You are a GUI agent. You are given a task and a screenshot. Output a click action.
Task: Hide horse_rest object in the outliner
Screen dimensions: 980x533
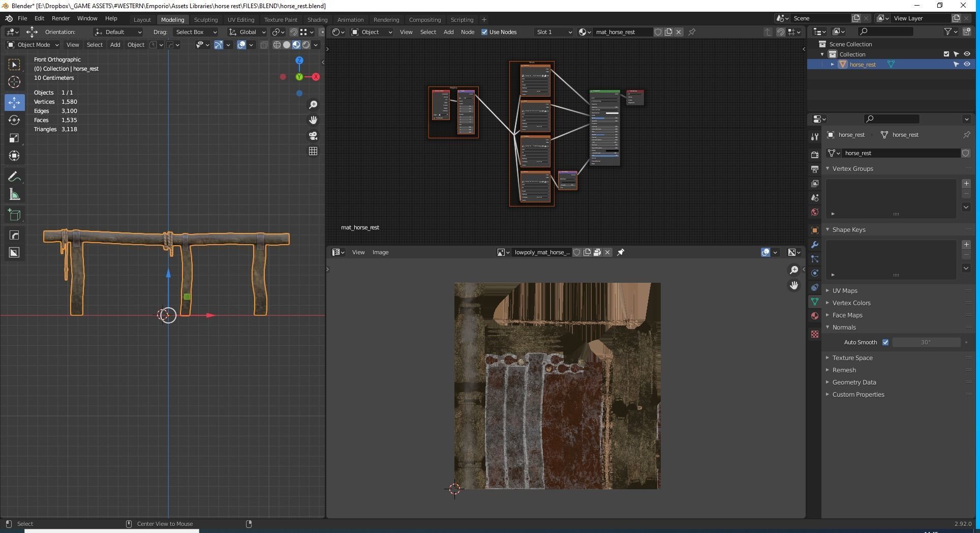coord(967,65)
